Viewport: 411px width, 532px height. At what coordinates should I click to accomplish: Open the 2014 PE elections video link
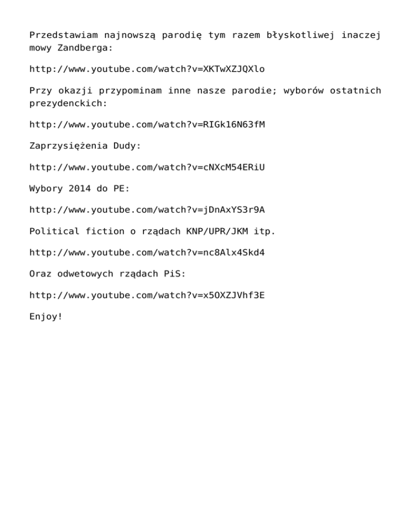[x=147, y=210]
